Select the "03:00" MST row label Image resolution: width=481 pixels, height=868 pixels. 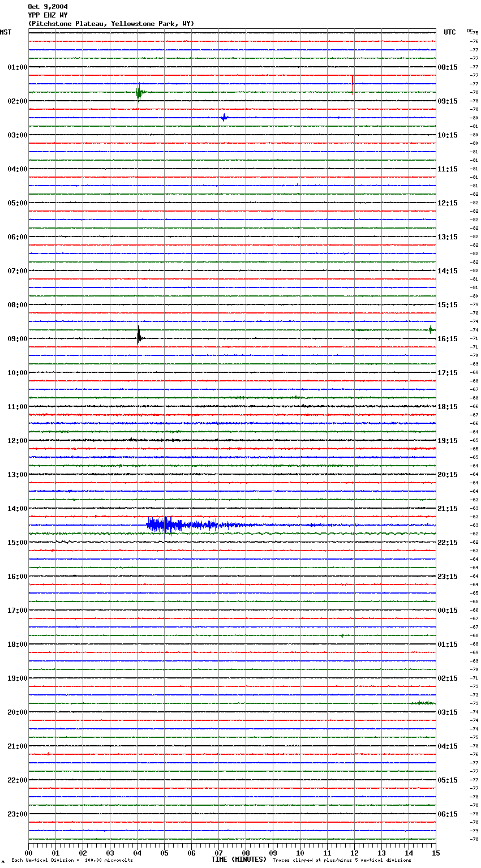[x=18, y=135]
